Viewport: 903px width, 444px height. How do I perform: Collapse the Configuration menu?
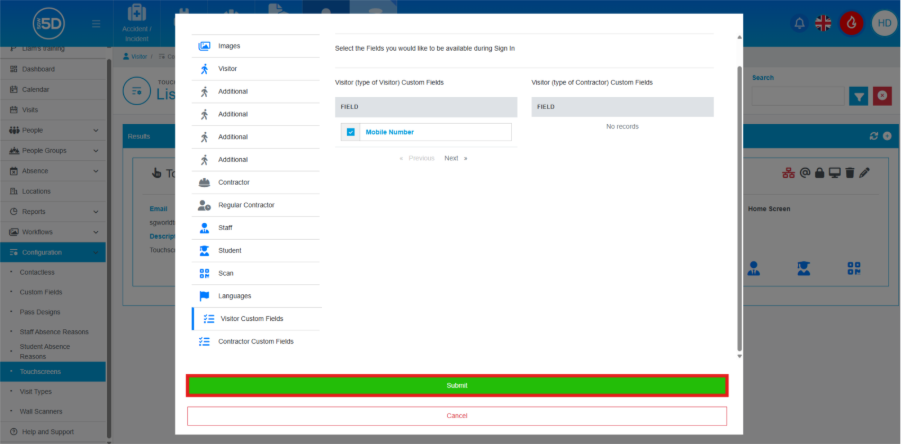53,253
